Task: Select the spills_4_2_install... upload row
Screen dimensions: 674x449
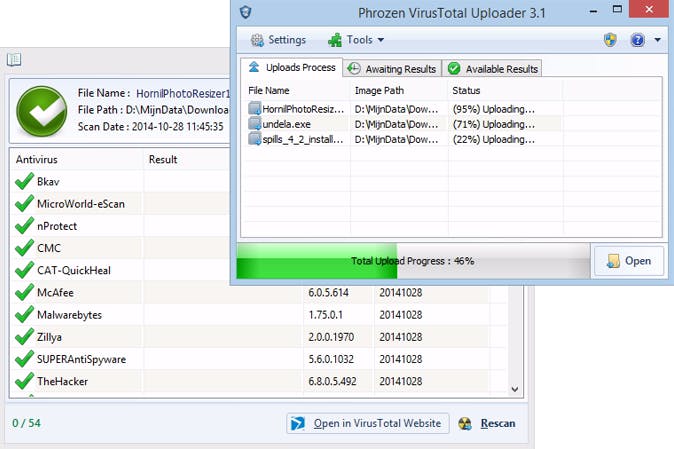Action: 451,139
